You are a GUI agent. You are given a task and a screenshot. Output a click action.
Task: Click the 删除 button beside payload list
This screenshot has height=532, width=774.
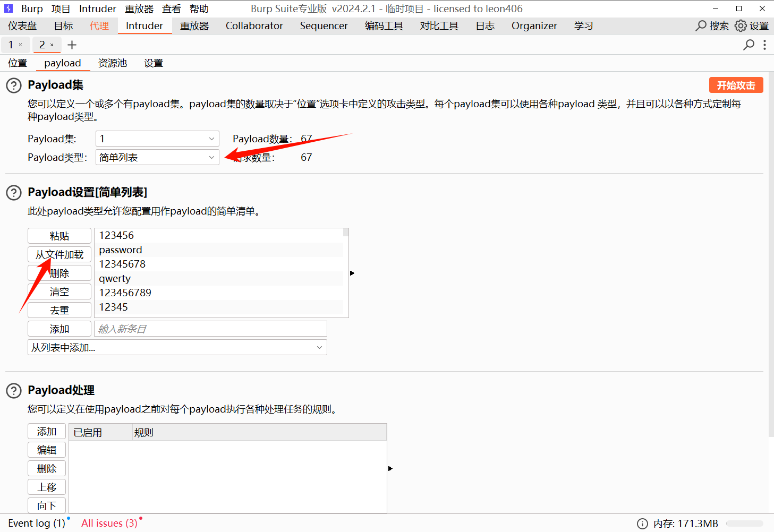(x=59, y=273)
